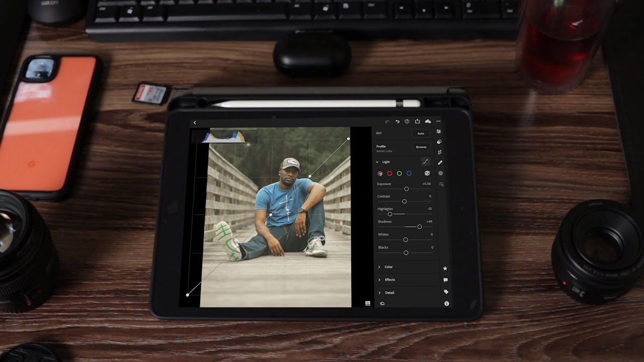Expand the Effects section
This screenshot has height=362, width=644.
tap(379, 280)
